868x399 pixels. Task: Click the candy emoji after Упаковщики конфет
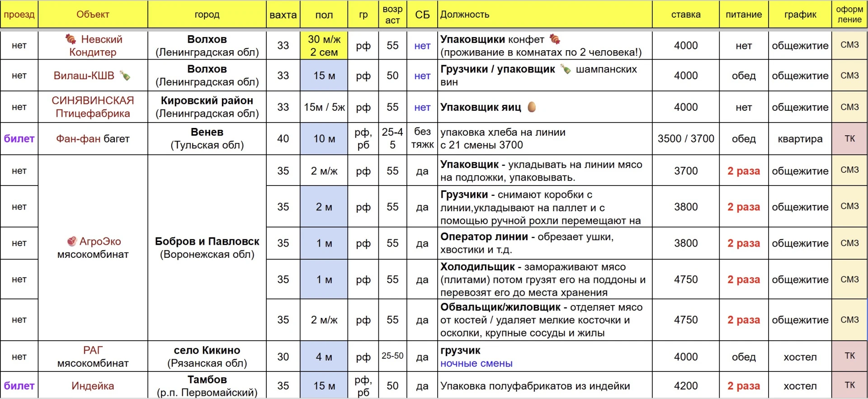pyautogui.click(x=555, y=39)
